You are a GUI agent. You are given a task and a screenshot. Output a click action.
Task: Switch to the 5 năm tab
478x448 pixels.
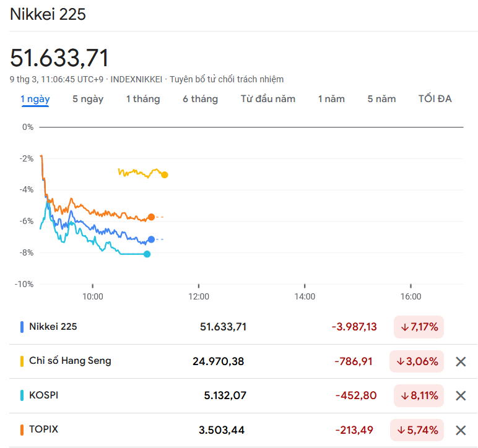tap(381, 99)
